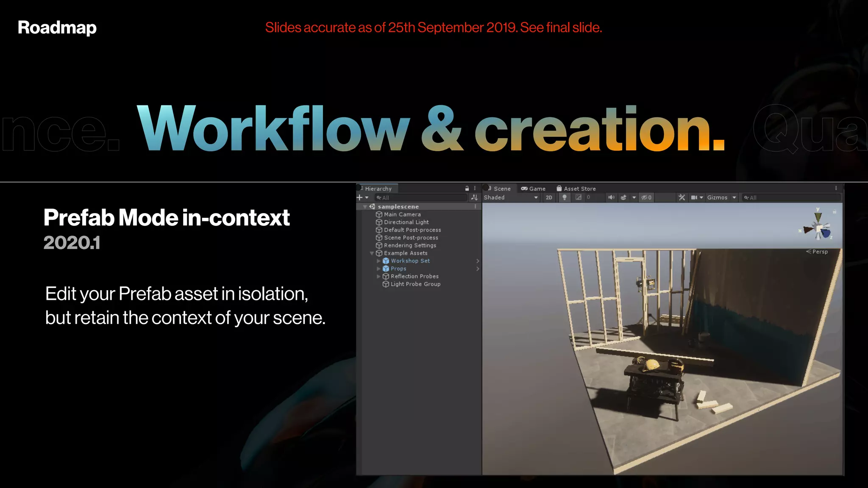
Task: Toggle 2D scene view mode
Action: (x=549, y=197)
